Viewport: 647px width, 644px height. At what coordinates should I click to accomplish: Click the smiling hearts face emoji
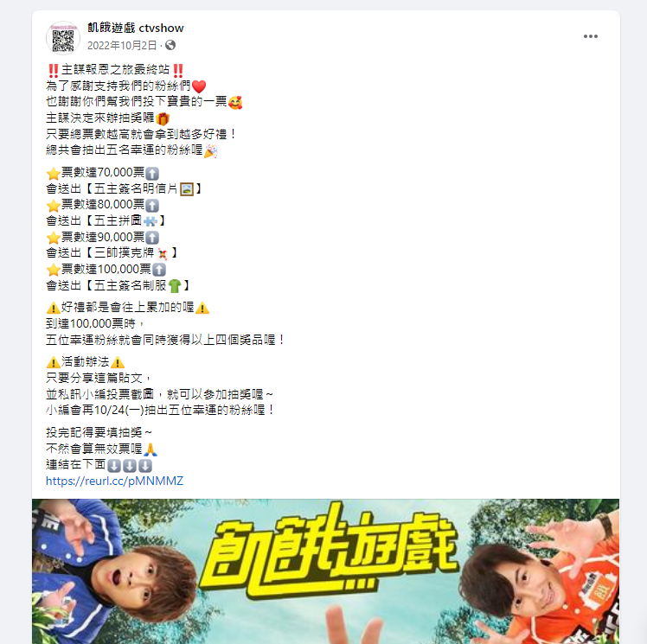(x=235, y=103)
